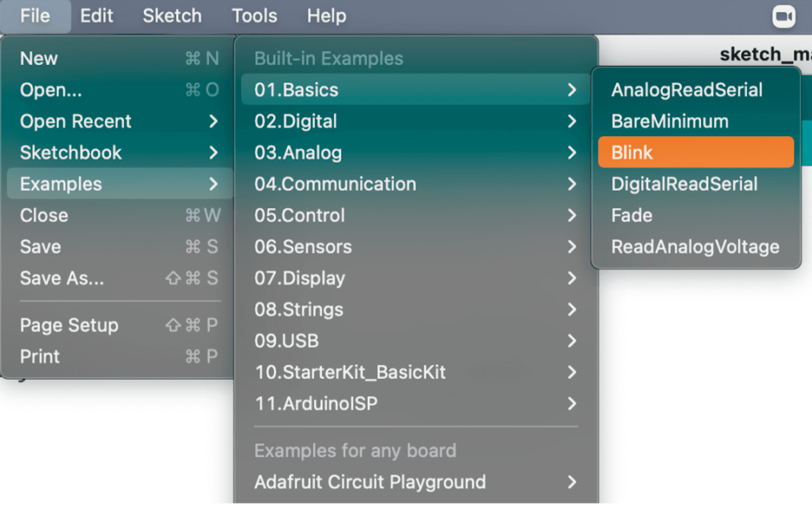The width and height of the screenshot is (812, 506).
Task: Select Open... in the File menu
Action: pyautogui.click(x=120, y=90)
